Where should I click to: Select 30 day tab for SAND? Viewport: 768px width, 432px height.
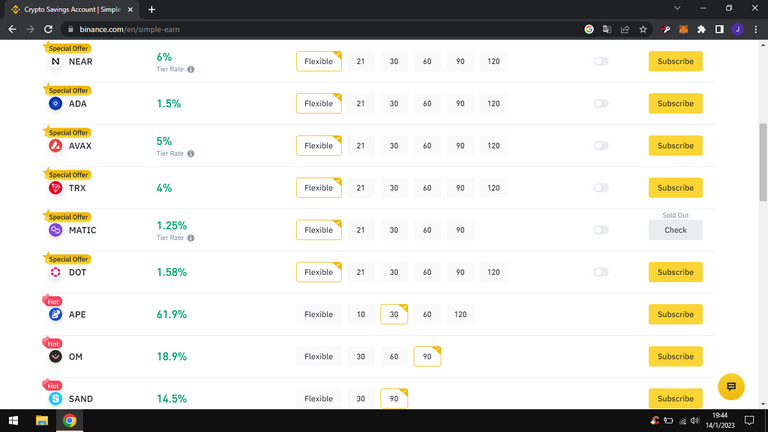point(361,399)
